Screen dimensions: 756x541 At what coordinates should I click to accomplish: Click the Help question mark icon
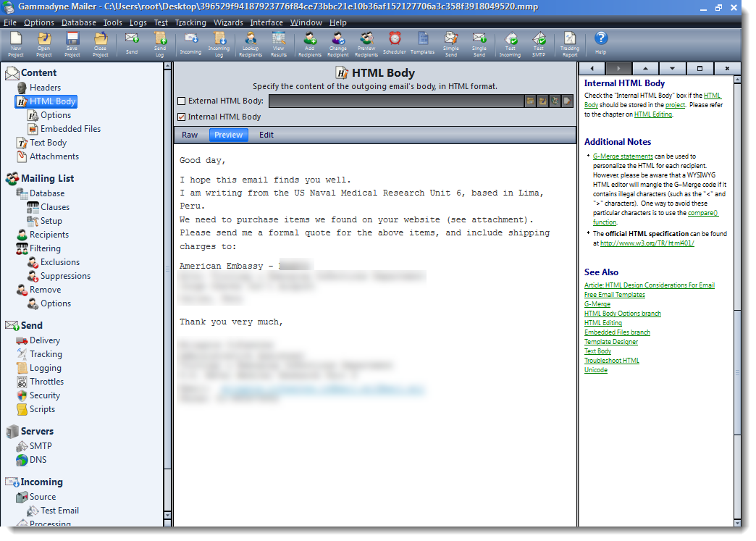601,44
